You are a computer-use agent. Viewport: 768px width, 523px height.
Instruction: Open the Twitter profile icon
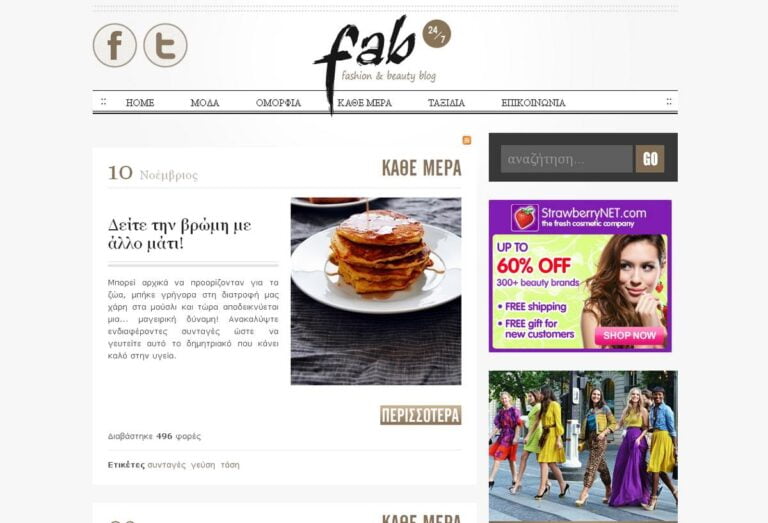166,46
